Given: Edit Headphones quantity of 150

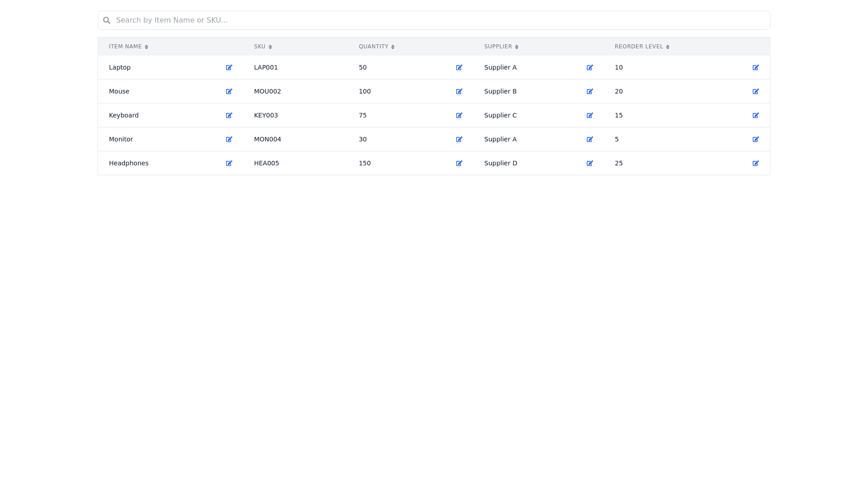Looking at the screenshot, I should point(459,163).
